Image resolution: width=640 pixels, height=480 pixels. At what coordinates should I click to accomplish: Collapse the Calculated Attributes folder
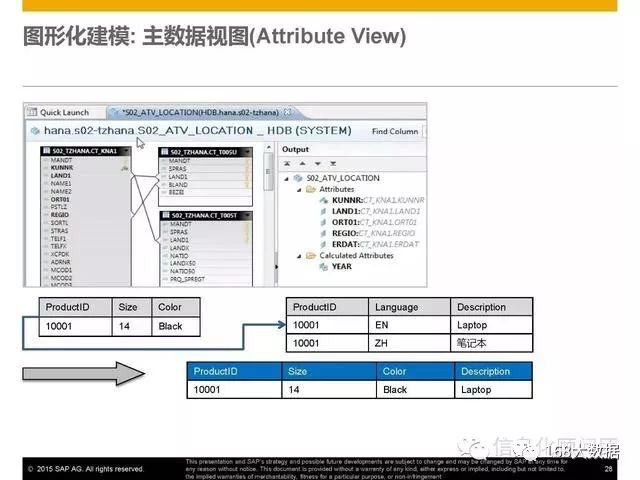tap(299, 256)
